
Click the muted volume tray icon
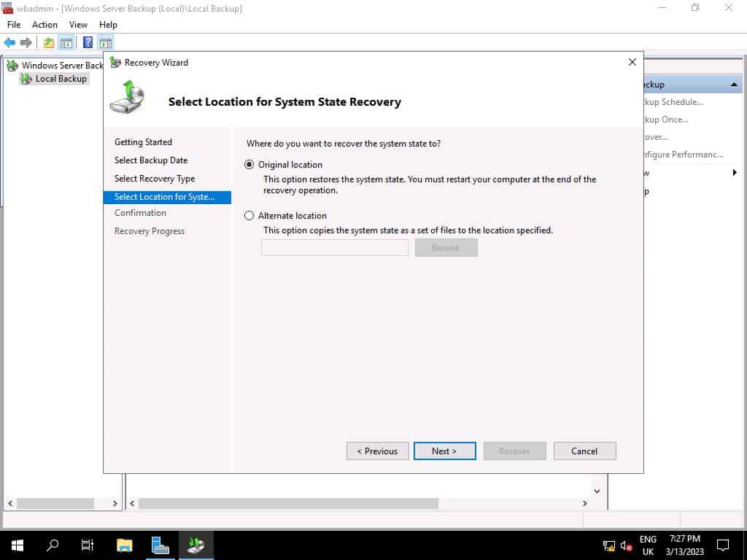(626, 545)
